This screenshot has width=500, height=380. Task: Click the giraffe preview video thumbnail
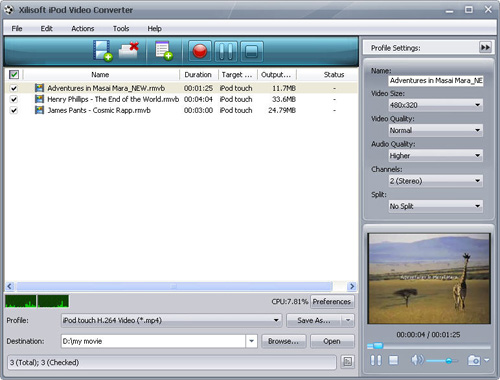click(x=429, y=279)
